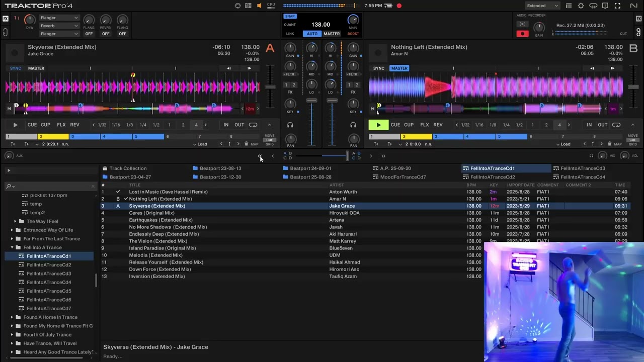The image size is (644, 362).
Task: Expand Far From The Last Trance folder
Action: coord(12,239)
